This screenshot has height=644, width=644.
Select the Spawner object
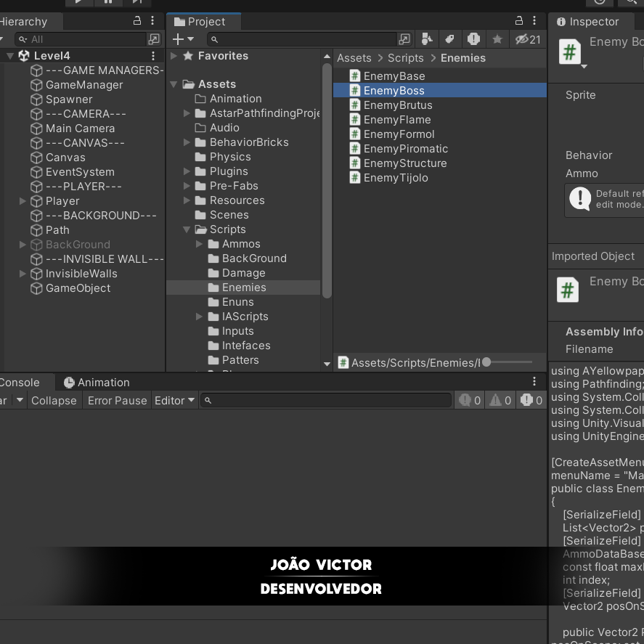click(x=68, y=99)
